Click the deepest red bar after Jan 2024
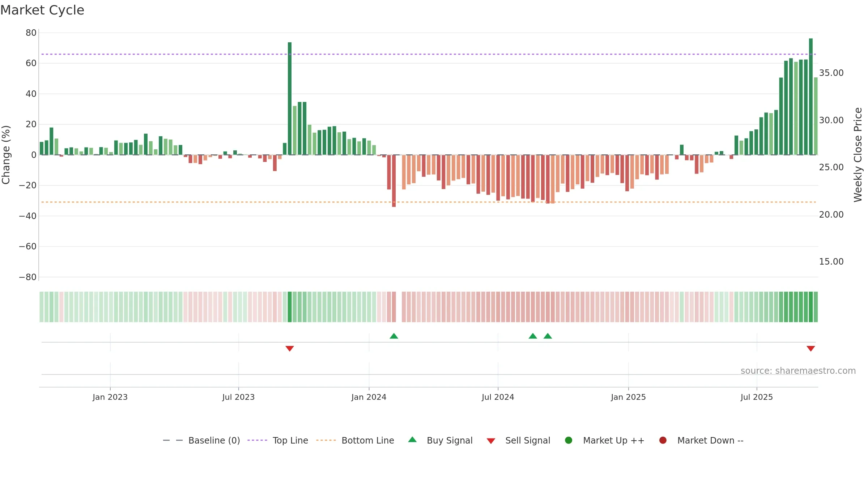Screen dimensions: 868x488 click(x=394, y=181)
